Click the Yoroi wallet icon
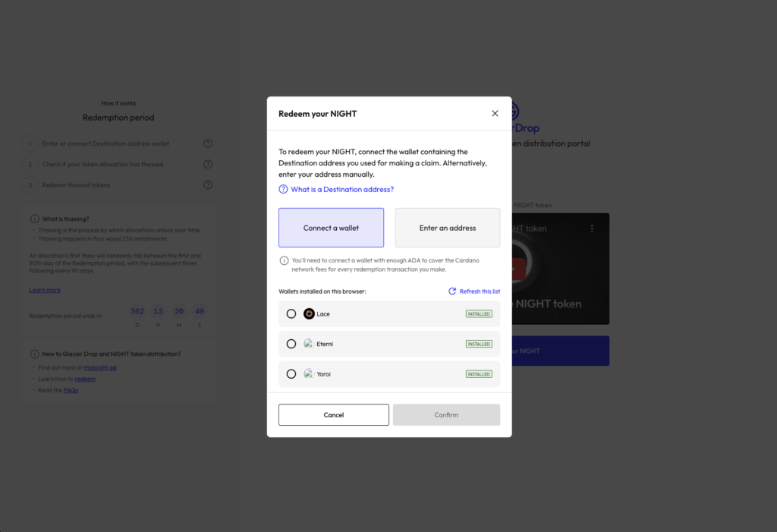Screen dimensions: 777x532 (309, 373)
